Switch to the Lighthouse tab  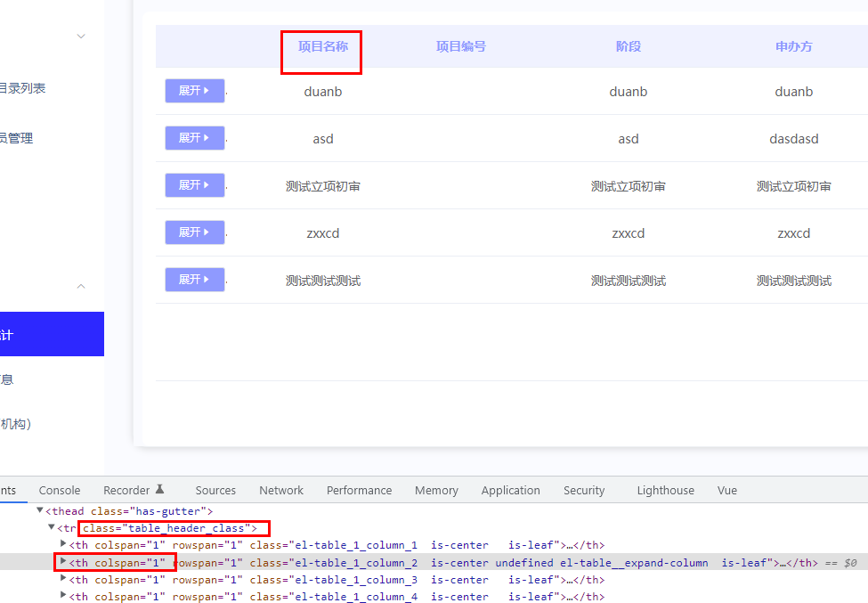coord(665,490)
